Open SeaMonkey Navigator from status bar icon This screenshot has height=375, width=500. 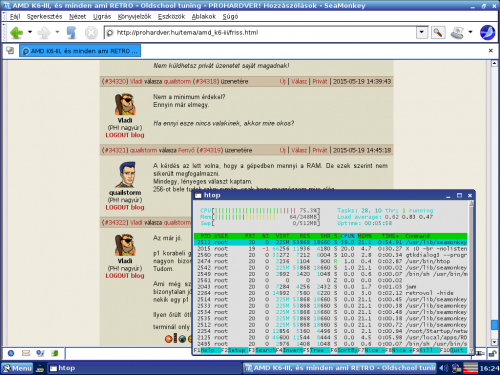click(11, 353)
